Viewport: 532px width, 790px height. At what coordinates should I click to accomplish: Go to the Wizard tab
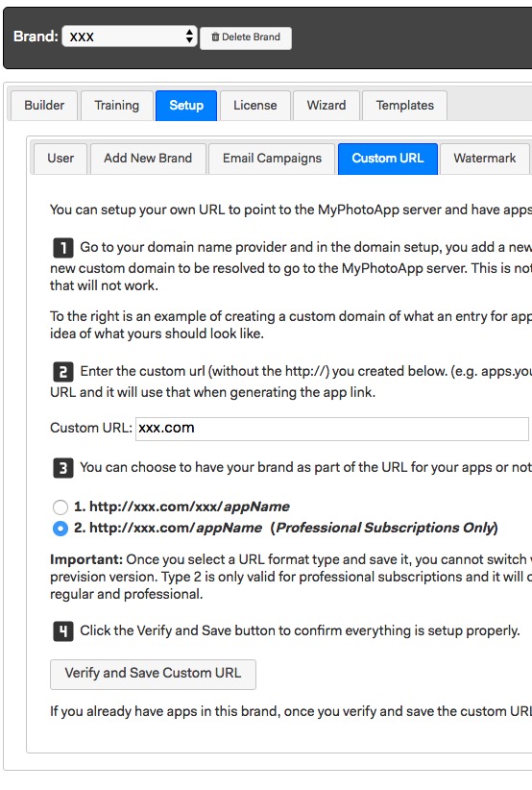point(326,106)
